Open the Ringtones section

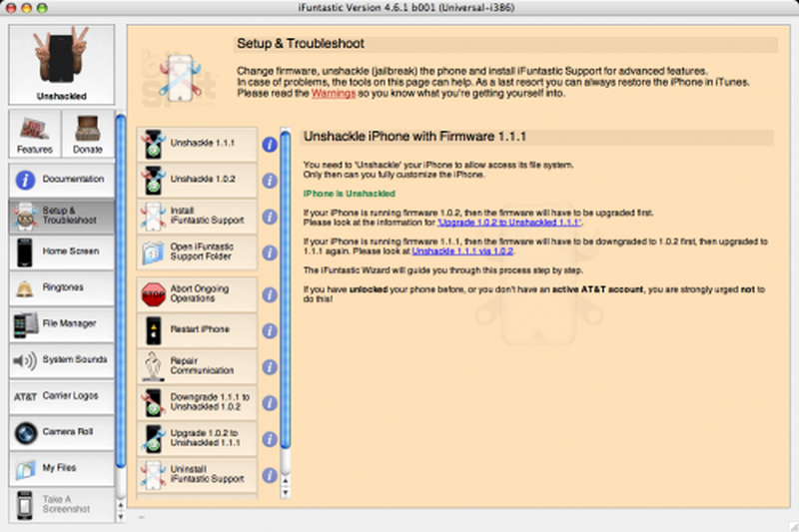[61, 288]
